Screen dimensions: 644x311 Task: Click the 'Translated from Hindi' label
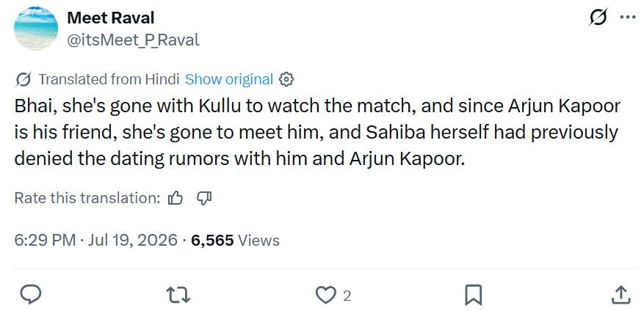[x=109, y=79]
